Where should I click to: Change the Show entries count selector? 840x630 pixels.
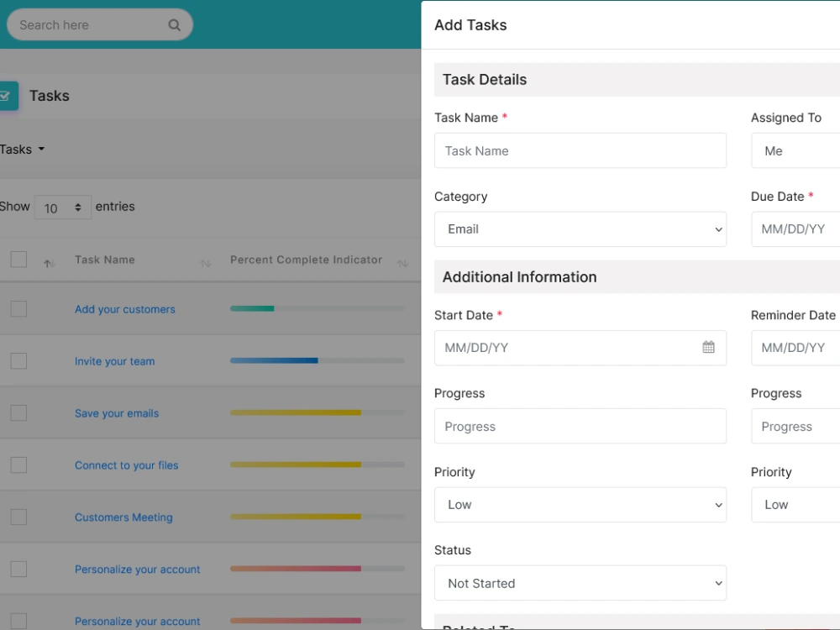tap(63, 207)
